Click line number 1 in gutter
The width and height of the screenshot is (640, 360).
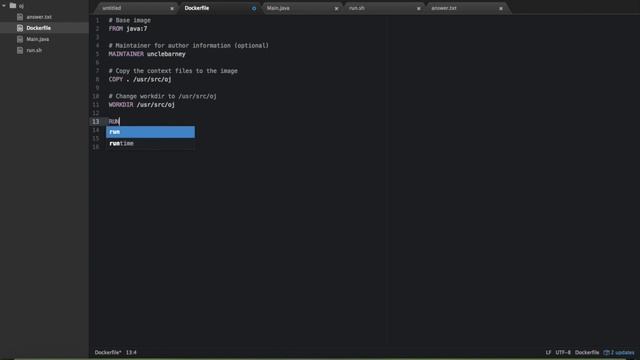coord(97,20)
